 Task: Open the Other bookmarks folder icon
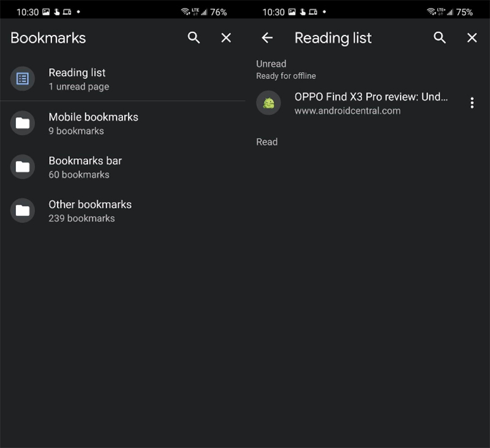(23, 210)
